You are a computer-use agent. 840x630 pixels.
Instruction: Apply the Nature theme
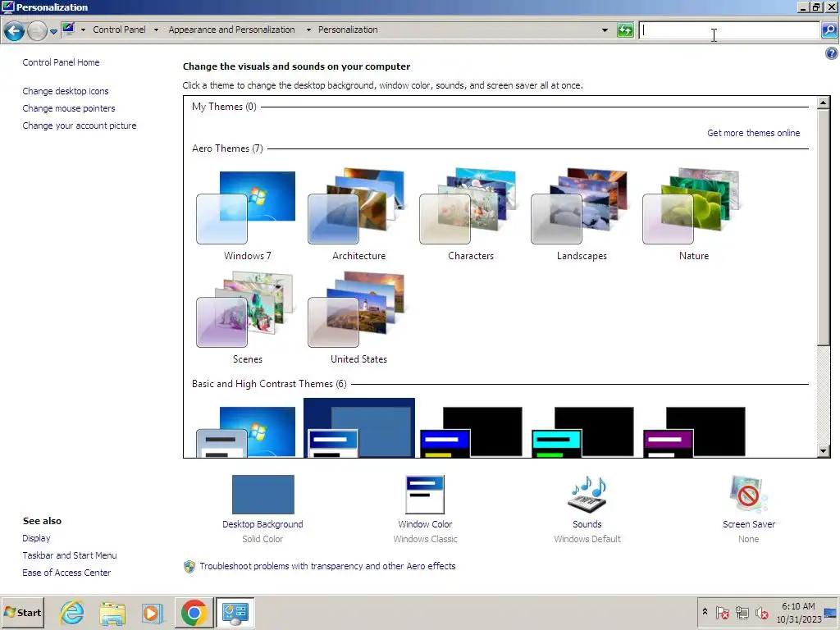click(x=693, y=214)
